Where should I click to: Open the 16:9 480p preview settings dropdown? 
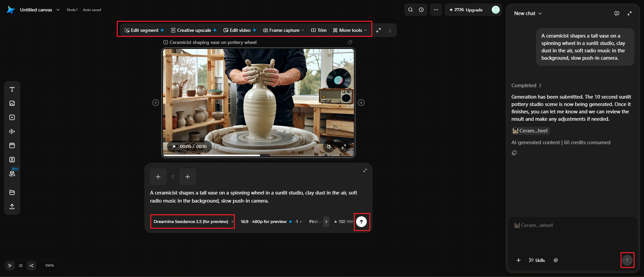(271, 222)
